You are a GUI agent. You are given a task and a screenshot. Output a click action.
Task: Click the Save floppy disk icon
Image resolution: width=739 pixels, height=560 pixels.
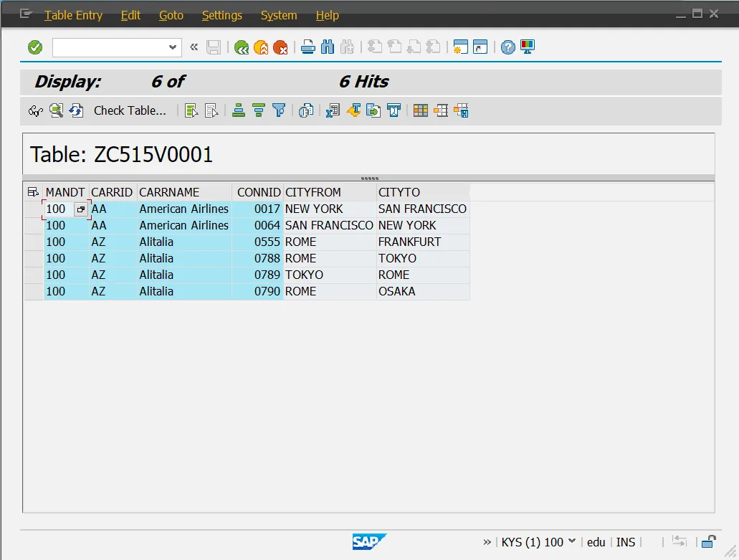[x=214, y=47]
